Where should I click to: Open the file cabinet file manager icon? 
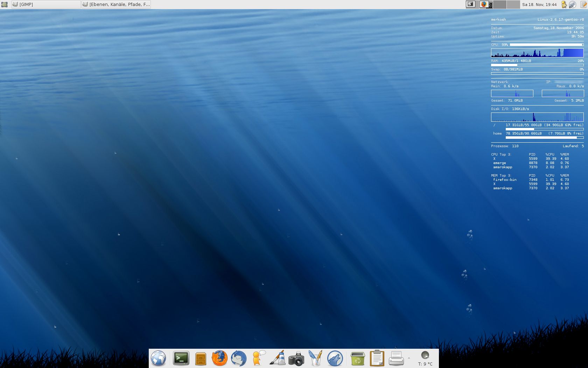201,359
